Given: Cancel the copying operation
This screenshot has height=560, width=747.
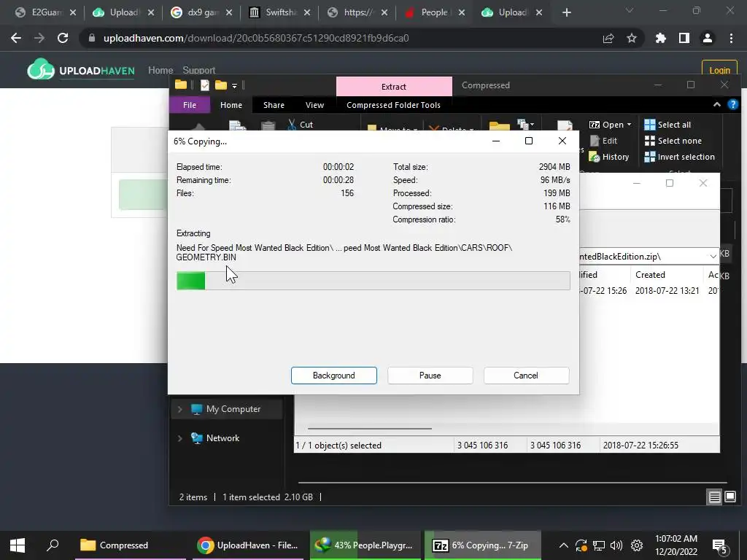Looking at the screenshot, I should coord(526,376).
